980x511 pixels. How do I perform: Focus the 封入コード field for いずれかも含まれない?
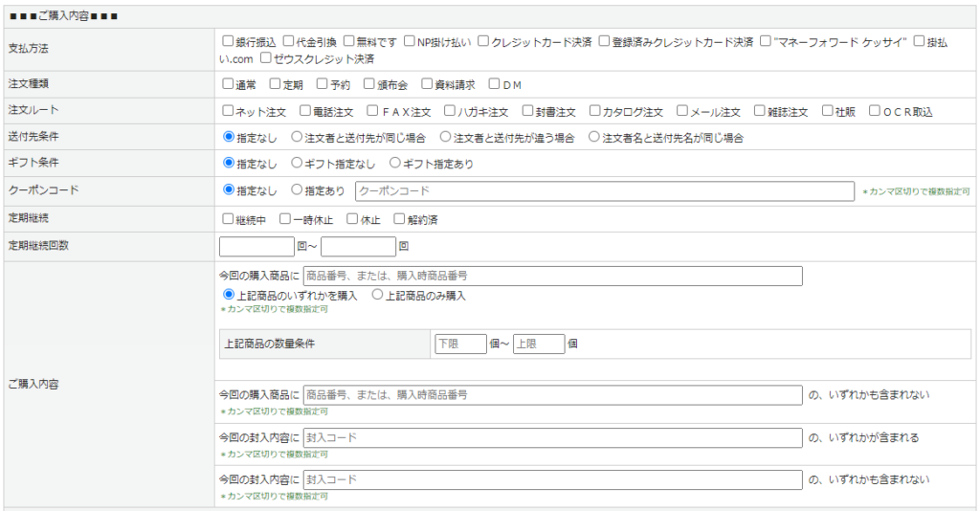[552, 479]
